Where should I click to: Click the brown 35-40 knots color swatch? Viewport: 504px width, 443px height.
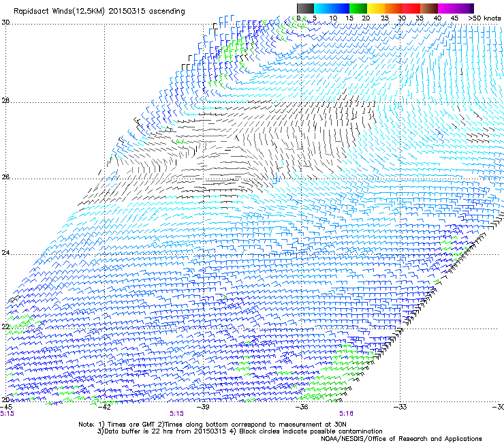pos(429,8)
